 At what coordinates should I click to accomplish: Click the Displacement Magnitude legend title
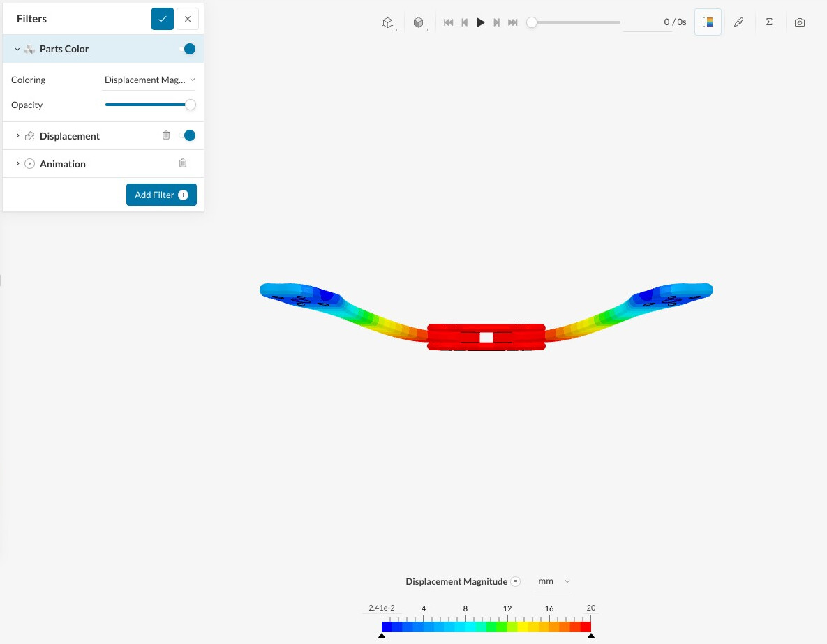tap(456, 581)
